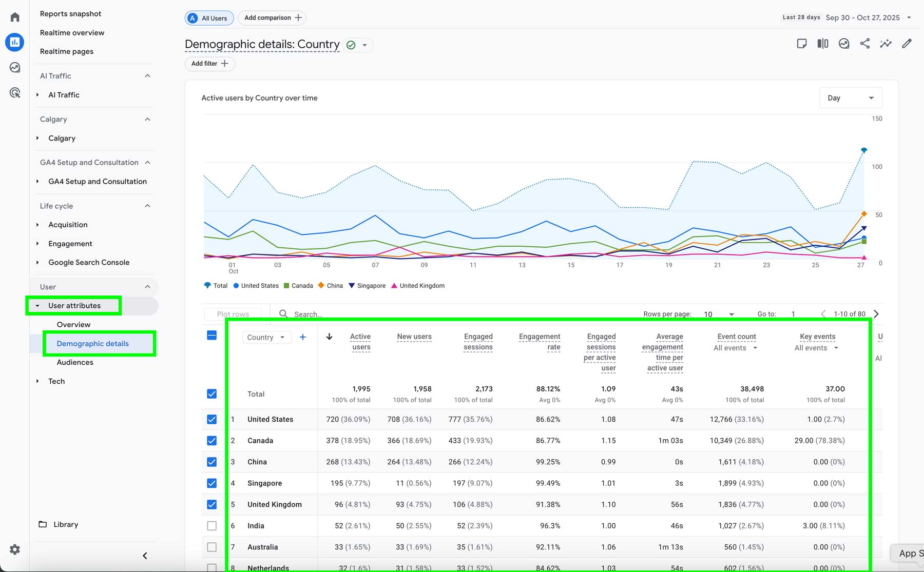Collapse the Life cycle section
The image size is (924, 572).
pyautogui.click(x=148, y=206)
